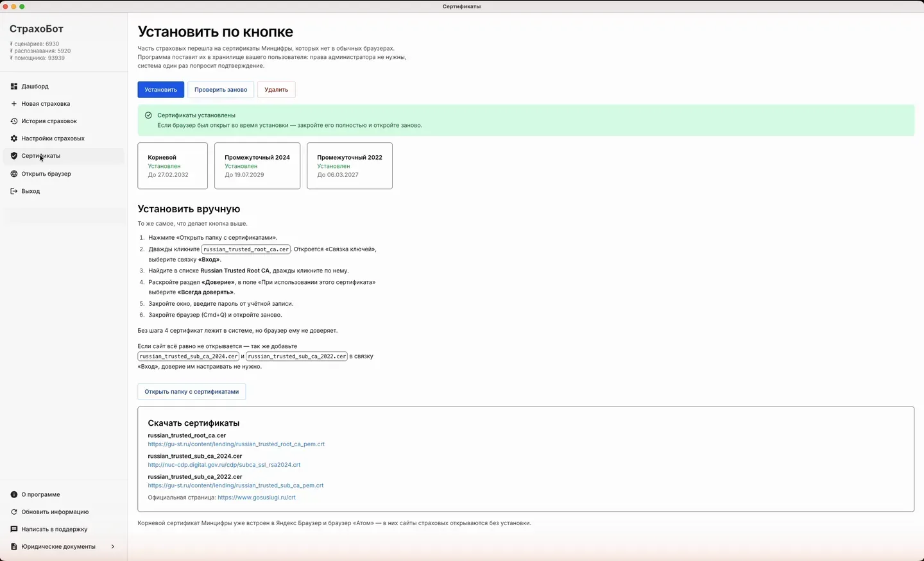Click the Скачать сертификаты heading
Viewport: 924px width, 561px height.
pyautogui.click(x=194, y=423)
